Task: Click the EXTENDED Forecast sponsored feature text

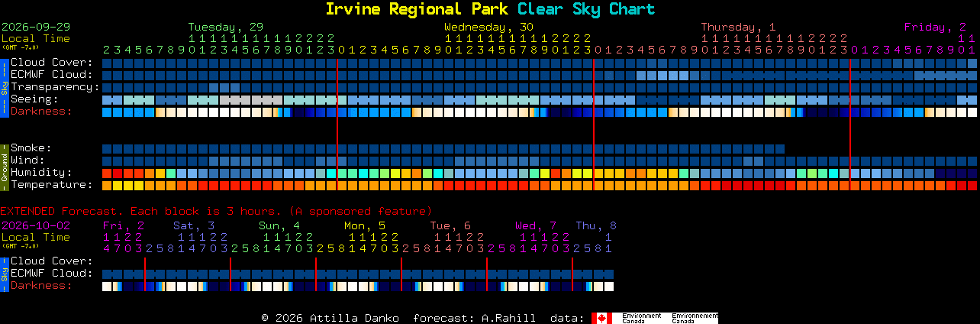Action: (x=216, y=211)
